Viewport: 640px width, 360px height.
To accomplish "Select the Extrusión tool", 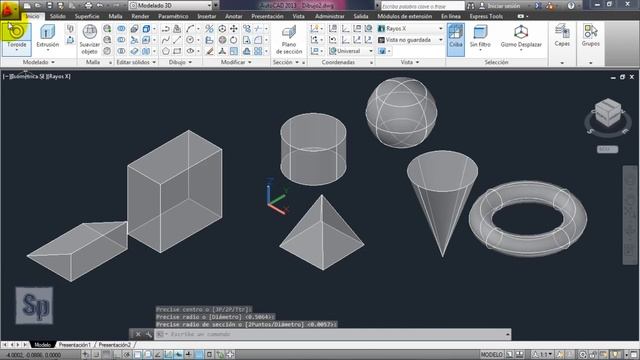I will click(48, 37).
